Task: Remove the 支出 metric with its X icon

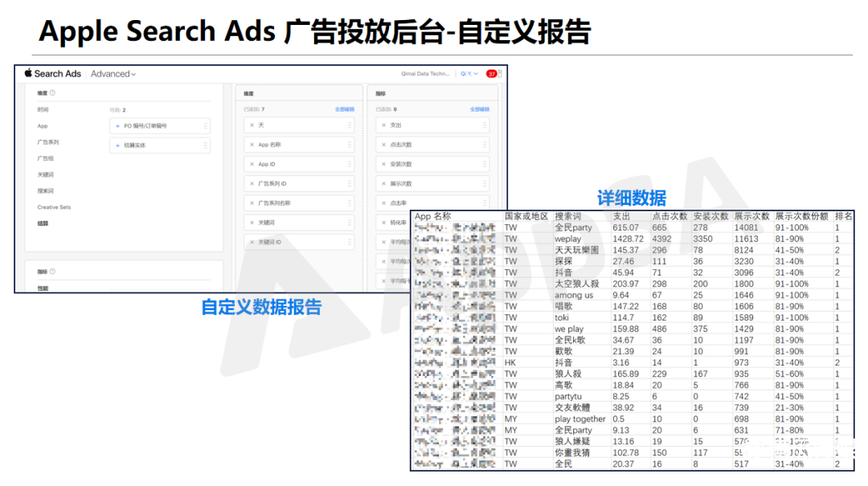Action: click(384, 125)
